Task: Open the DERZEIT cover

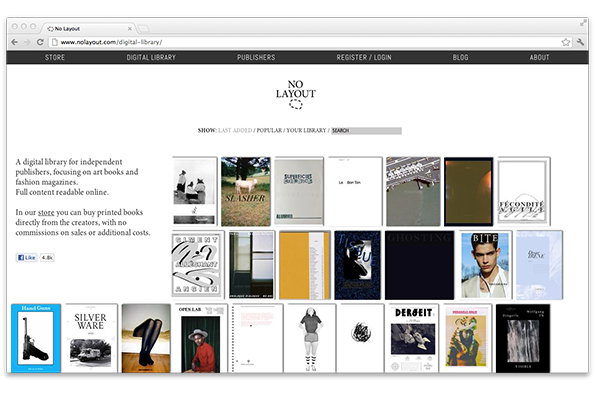Action: pyautogui.click(x=412, y=338)
